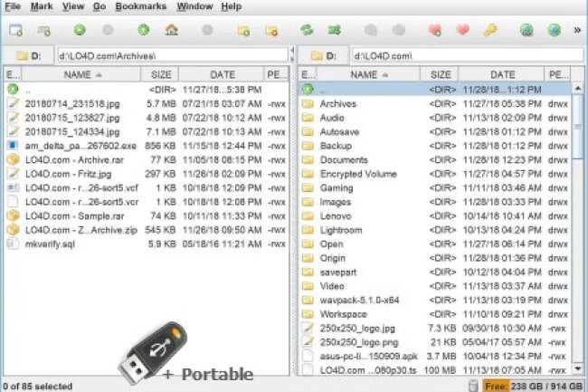This screenshot has height=392, width=588.
Task: Sort left panel by NAME column
Action: pos(81,74)
